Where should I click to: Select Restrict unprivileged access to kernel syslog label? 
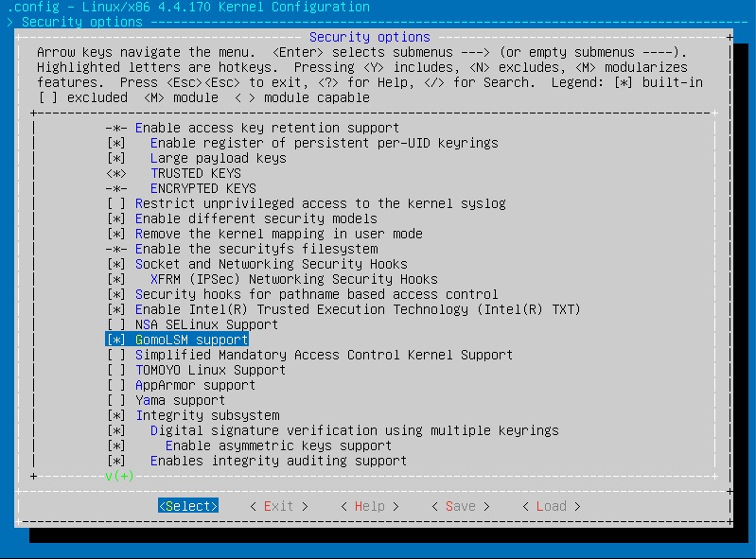point(320,203)
